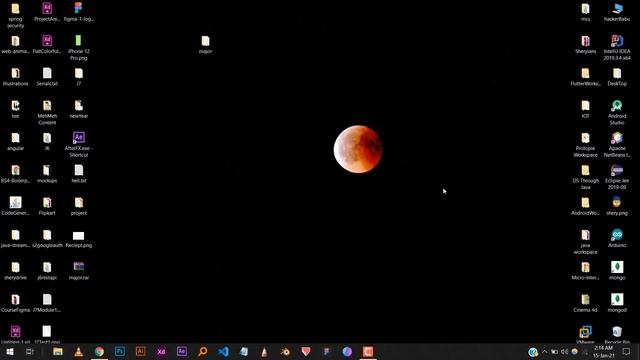The image size is (640, 360).
Task: Open Figma from the taskbar
Action: point(326,351)
